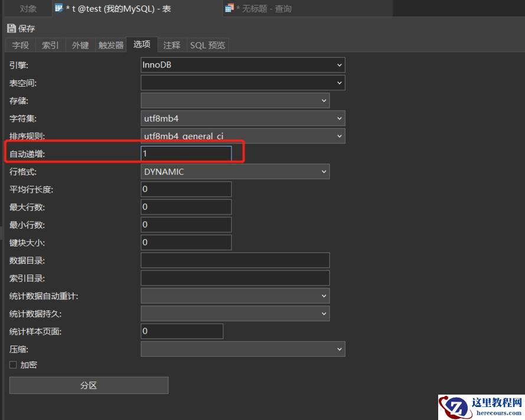Click the 压缩: label text

coord(19,349)
